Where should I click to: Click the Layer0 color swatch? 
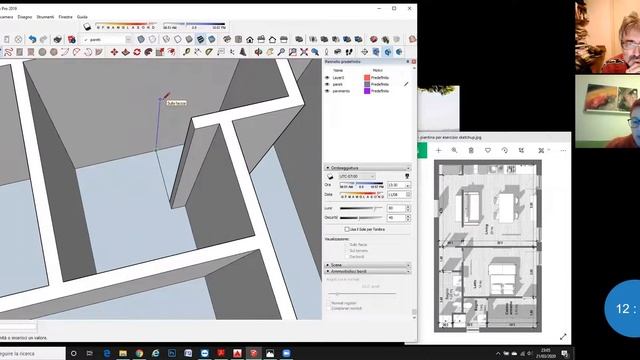tap(367, 78)
